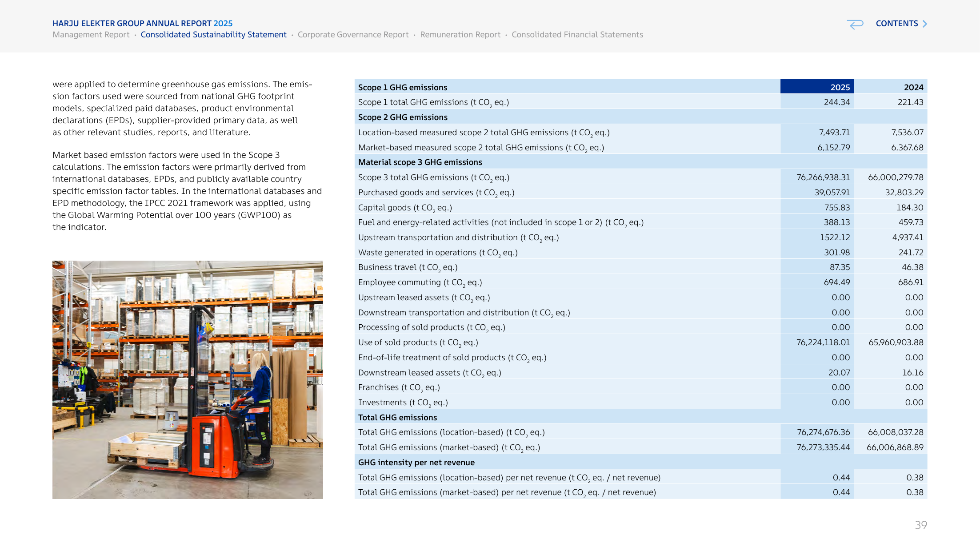Click the Material scope 3 GHG emissions heading
The height and width of the screenshot is (552, 980).
(420, 162)
